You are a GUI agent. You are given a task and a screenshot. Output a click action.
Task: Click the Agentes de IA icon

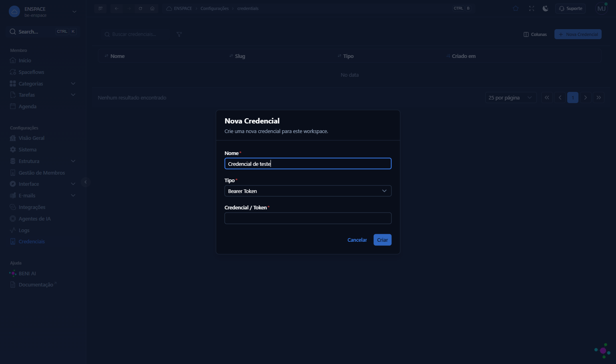[x=13, y=219]
